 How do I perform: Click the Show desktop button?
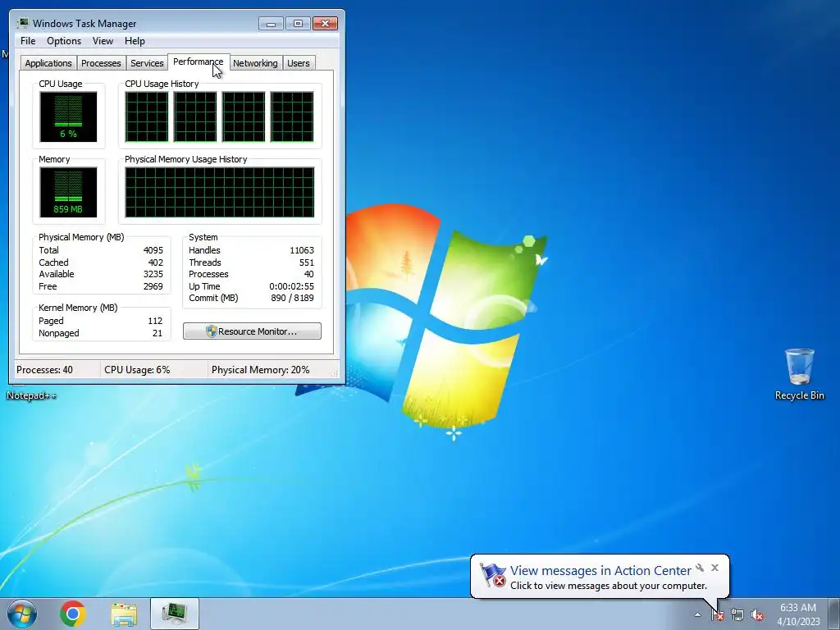click(836, 614)
